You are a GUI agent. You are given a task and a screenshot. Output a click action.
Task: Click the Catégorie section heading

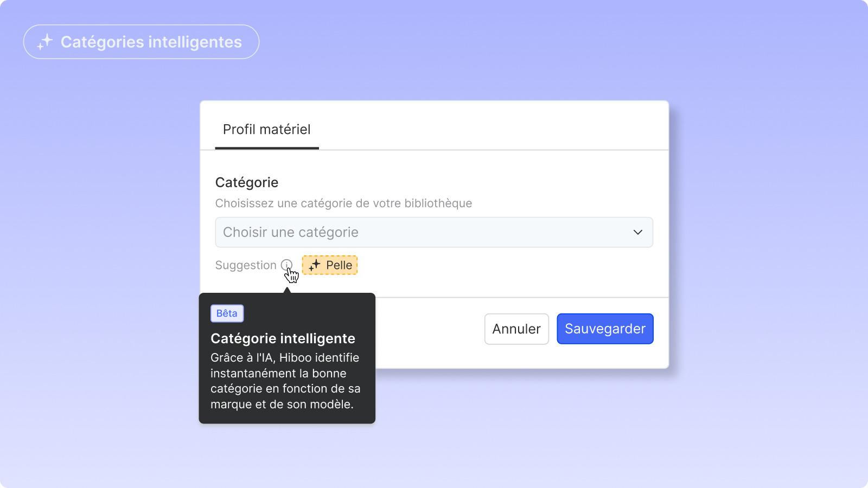(247, 183)
